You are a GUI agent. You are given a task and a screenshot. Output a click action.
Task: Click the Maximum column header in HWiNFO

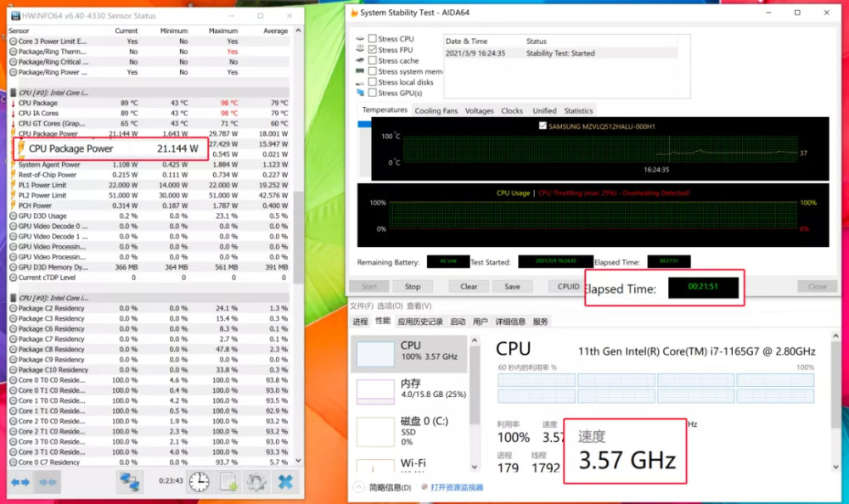click(x=223, y=31)
